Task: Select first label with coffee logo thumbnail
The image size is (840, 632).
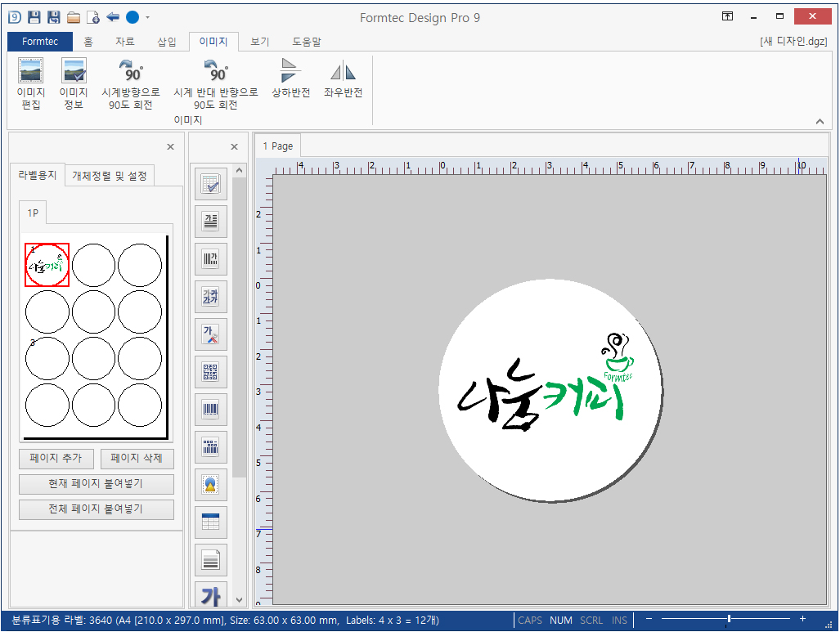Action: click(47, 265)
